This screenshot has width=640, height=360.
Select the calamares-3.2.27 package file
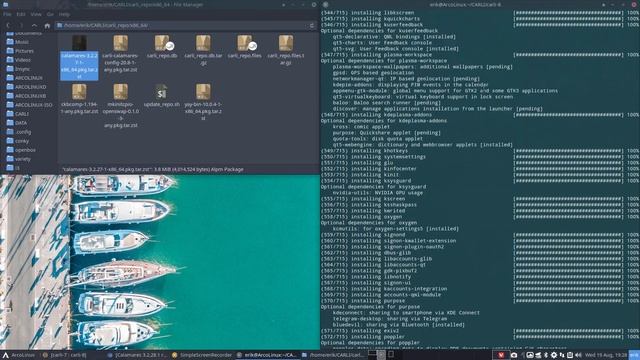pos(79,58)
